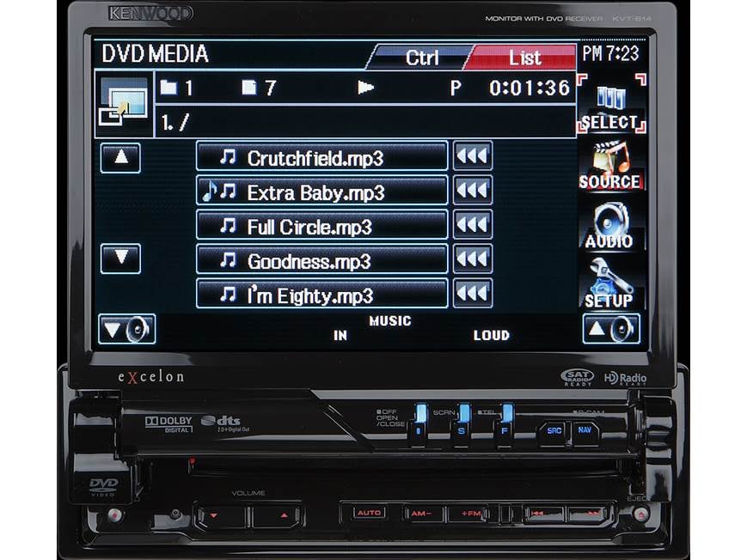Tap the PM 7:23 clock display

610,53
